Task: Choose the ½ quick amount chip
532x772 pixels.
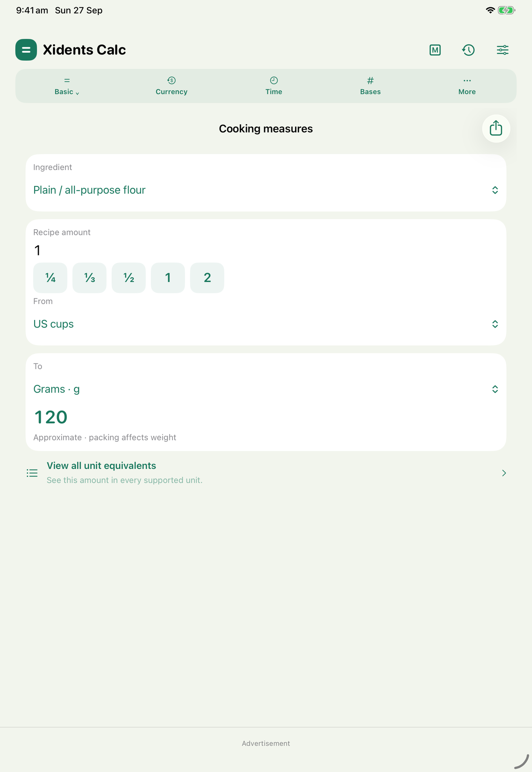Action: tap(129, 278)
